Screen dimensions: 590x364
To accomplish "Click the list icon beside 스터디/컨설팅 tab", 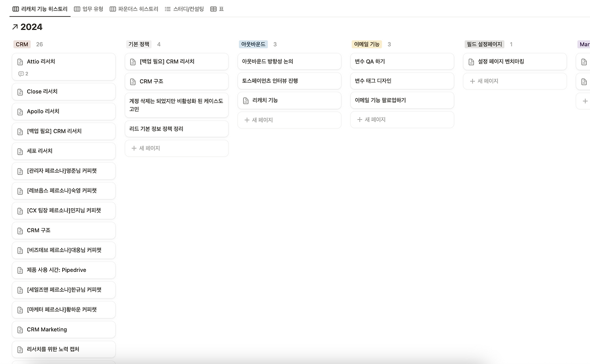I will point(168,9).
